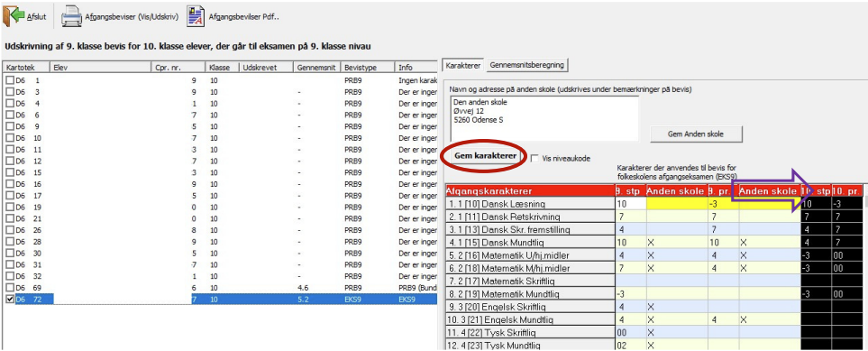868x351 pixels.
Task: Click the Gem Anden skole button
Action: coord(696,134)
